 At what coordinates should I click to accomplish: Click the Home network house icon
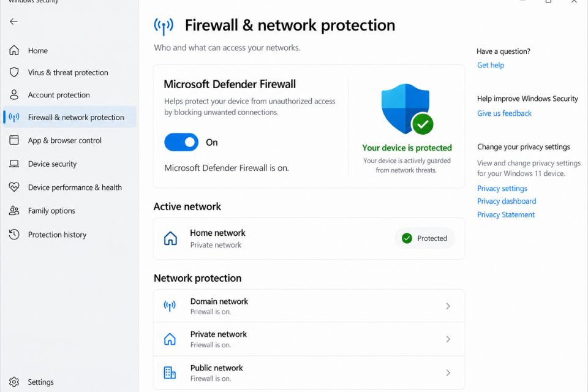coord(170,238)
